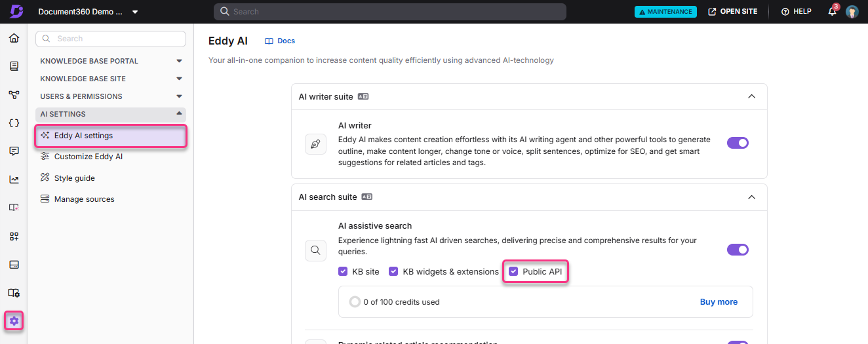Screen dimensions: 868x344
Task: Click the Buy more link
Action: [x=719, y=302]
